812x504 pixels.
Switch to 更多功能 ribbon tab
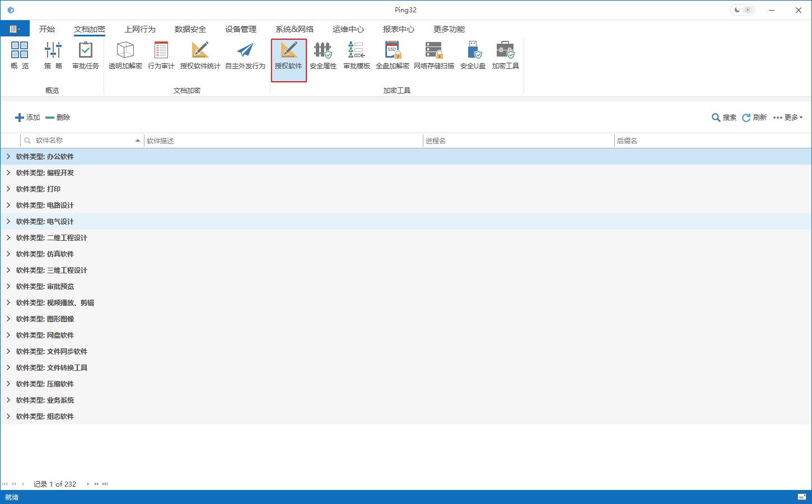point(449,29)
